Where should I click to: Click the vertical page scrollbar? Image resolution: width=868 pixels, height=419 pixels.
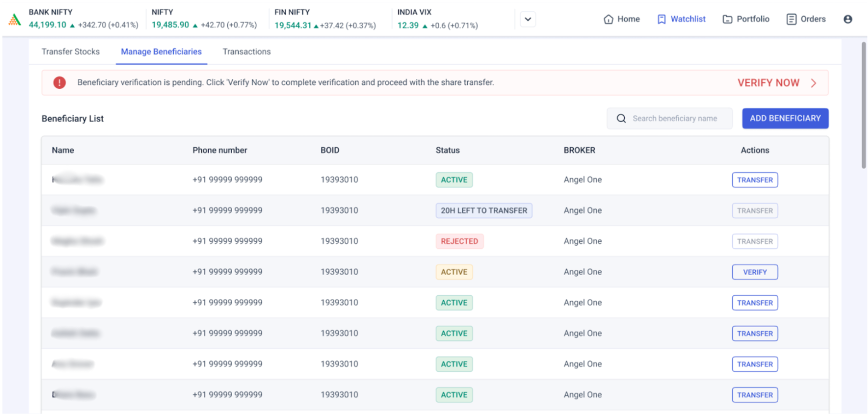tap(863, 106)
